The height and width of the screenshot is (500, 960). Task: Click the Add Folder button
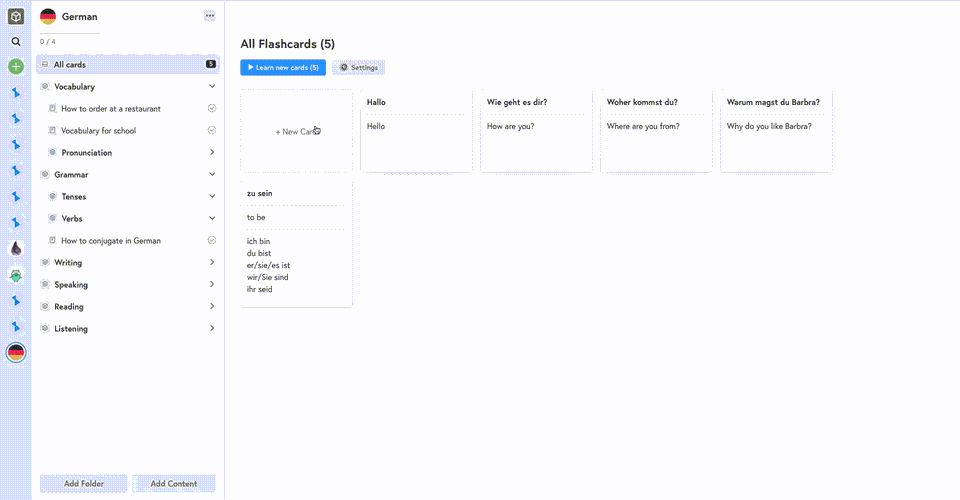click(84, 483)
